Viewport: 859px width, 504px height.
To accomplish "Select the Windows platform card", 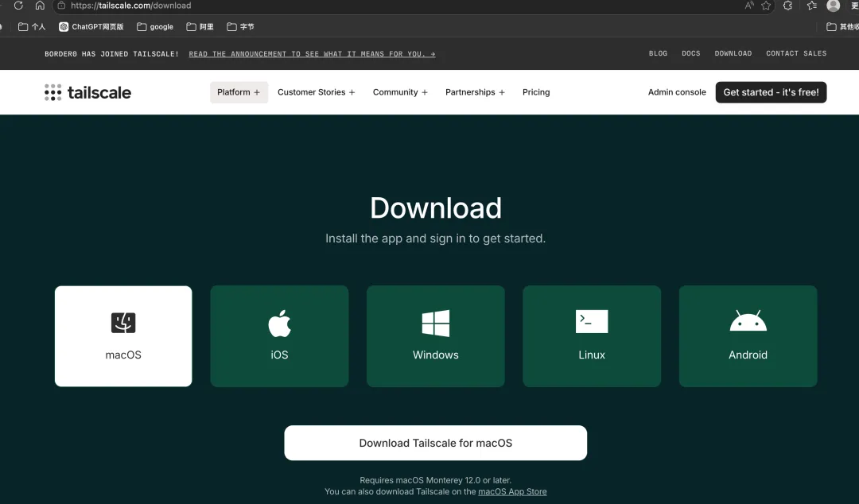I will pos(436,335).
